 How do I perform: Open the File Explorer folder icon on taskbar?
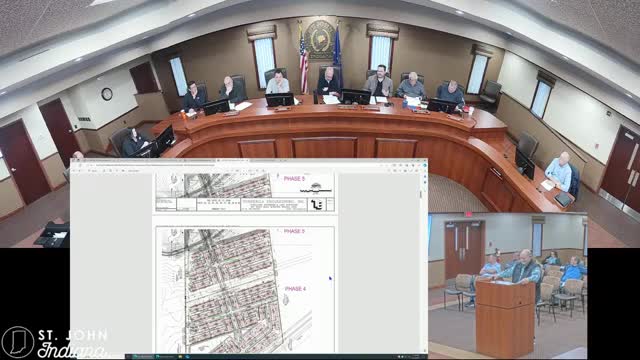[180, 357]
